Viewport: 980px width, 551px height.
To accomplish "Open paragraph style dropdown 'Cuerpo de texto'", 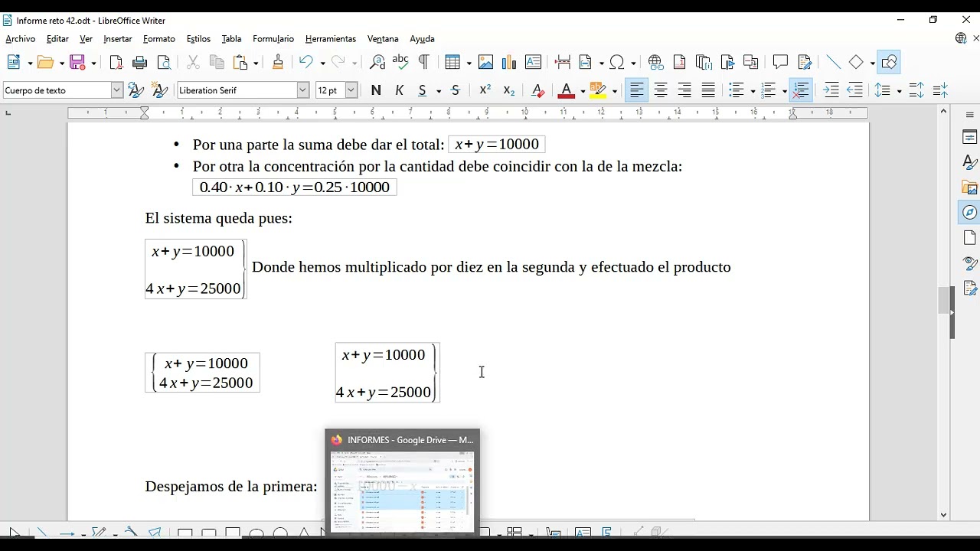I will (x=117, y=90).
